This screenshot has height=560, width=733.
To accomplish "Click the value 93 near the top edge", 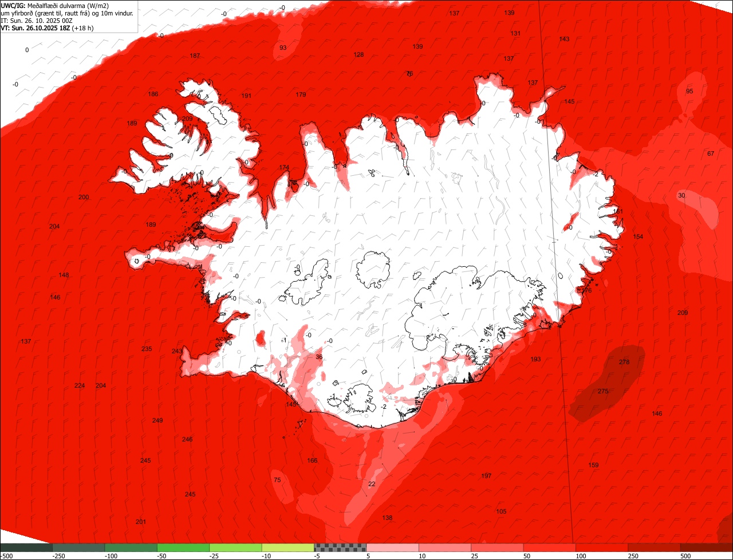I will [283, 48].
